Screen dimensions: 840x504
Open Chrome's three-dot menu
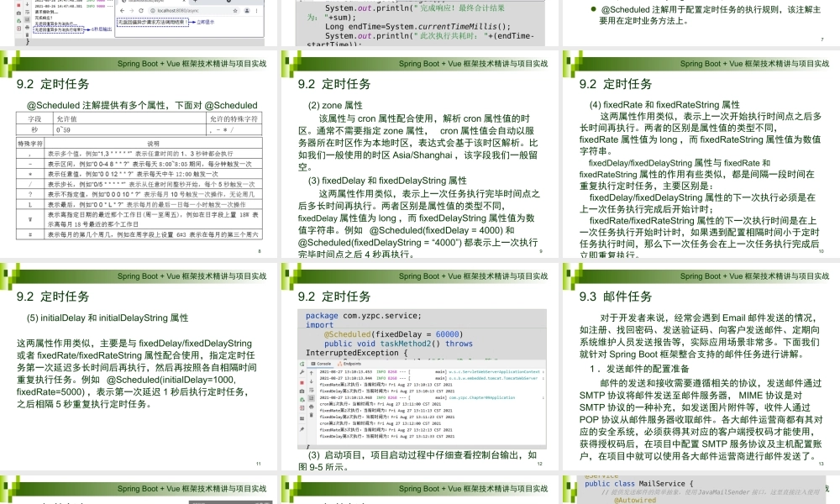tap(256, 11)
